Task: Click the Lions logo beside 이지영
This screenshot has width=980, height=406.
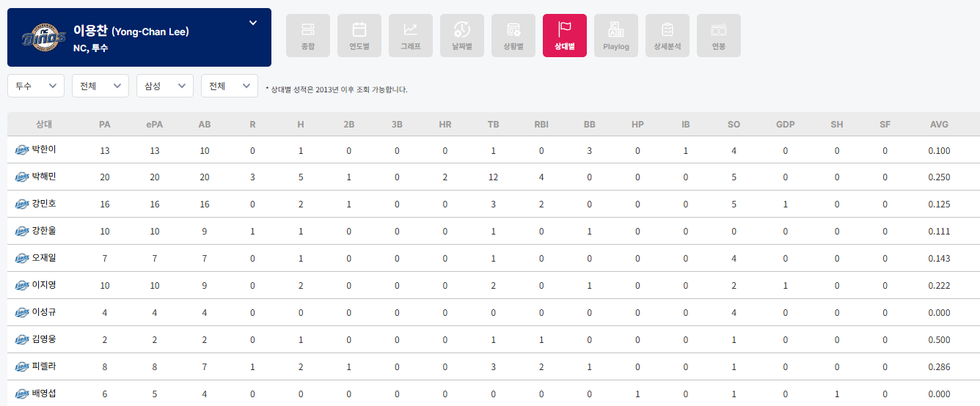Action: tap(22, 286)
